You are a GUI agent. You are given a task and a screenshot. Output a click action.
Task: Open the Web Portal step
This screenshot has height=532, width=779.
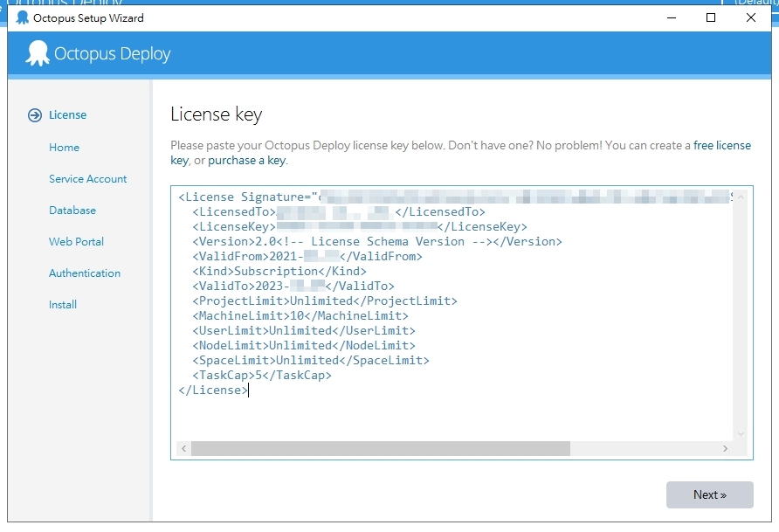[77, 242]
